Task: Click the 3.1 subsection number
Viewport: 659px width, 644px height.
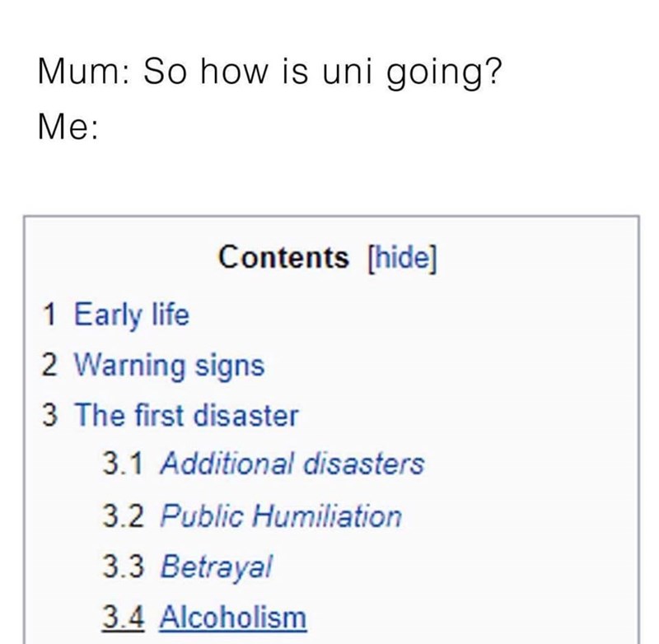Action: (x=123, y=464)
